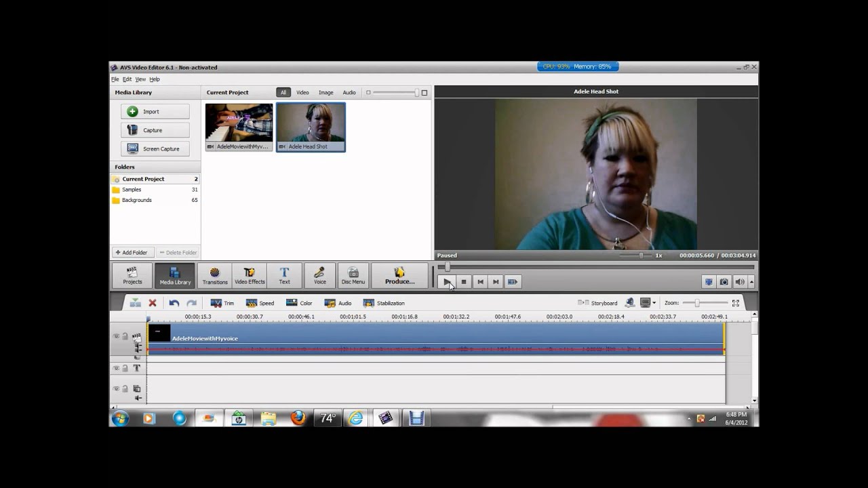Switch to Media Library section
The image size is (868, 488).
(x=175, y=275)
